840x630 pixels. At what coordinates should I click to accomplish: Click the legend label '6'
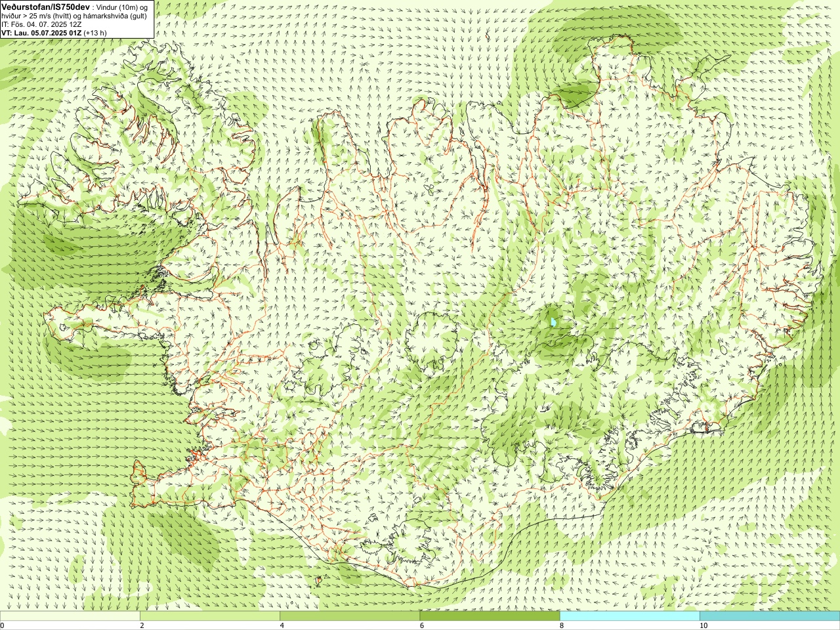(421, 625)
